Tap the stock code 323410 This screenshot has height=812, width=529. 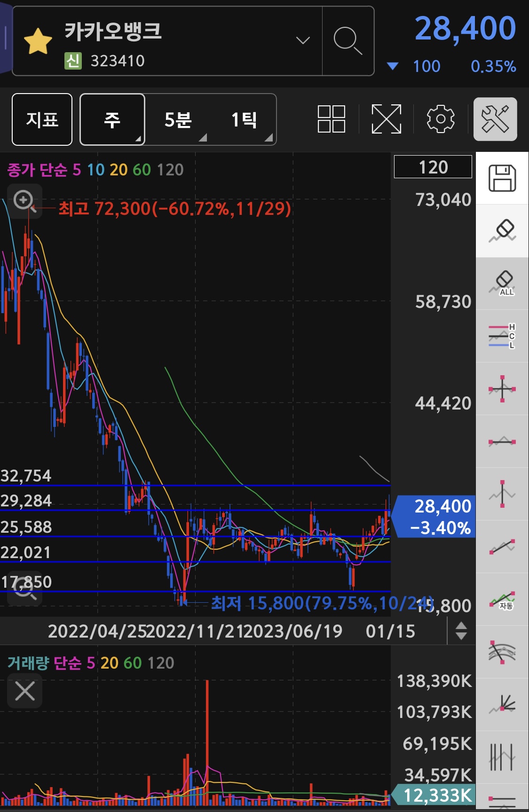pos(118,61)
